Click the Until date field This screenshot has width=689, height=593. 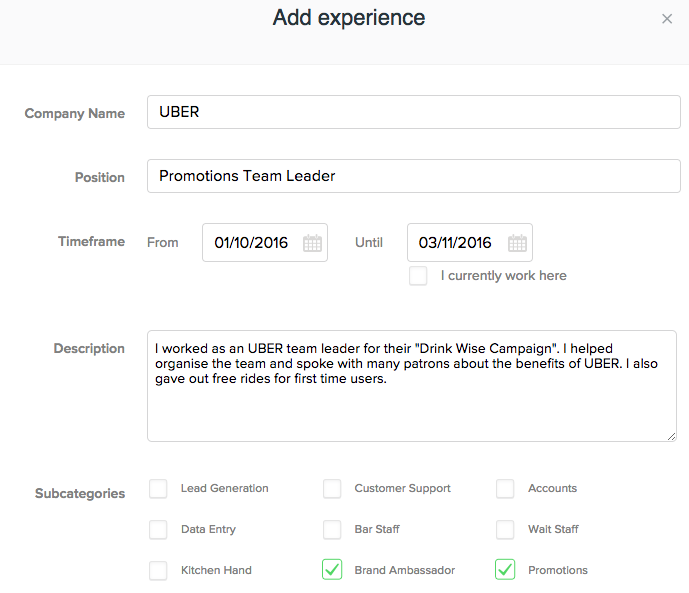pyautogui.click(x=457, y=243)
